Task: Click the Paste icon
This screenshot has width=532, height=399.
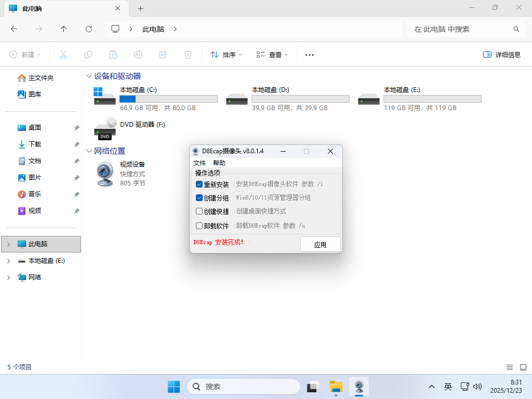Action: [113, 54]
